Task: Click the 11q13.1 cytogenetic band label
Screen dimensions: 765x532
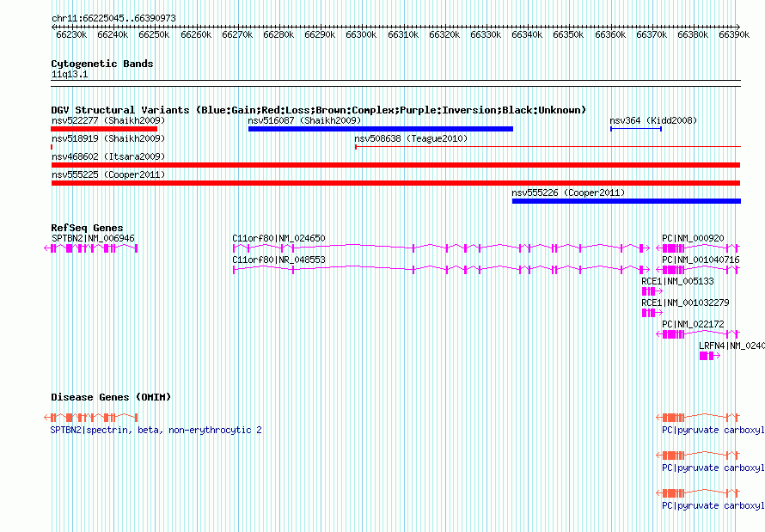Action: (x=70, y=75)
